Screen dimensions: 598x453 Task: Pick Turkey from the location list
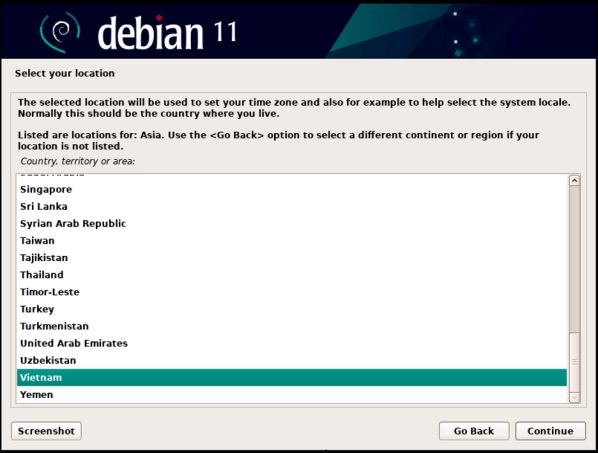click(292, 309)
